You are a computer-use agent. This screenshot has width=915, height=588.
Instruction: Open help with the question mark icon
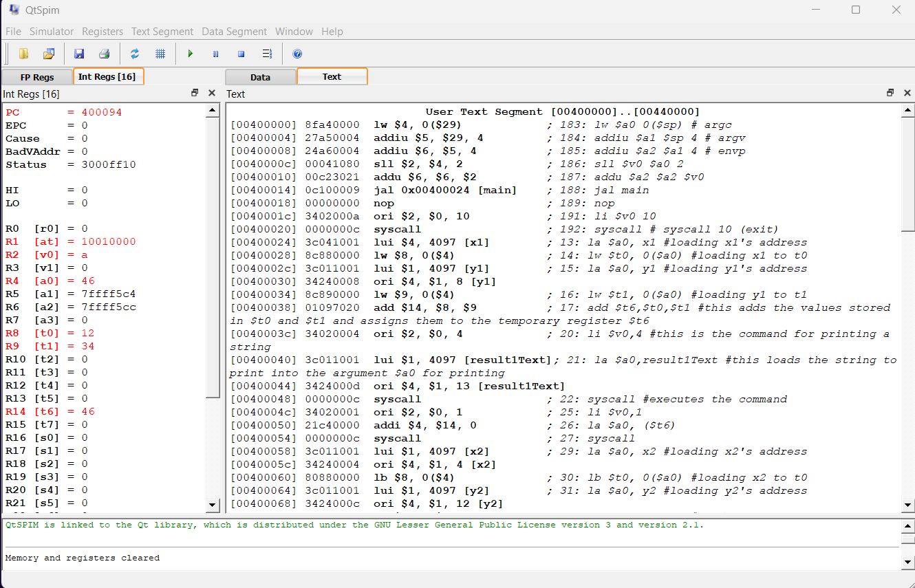(297, 53)
